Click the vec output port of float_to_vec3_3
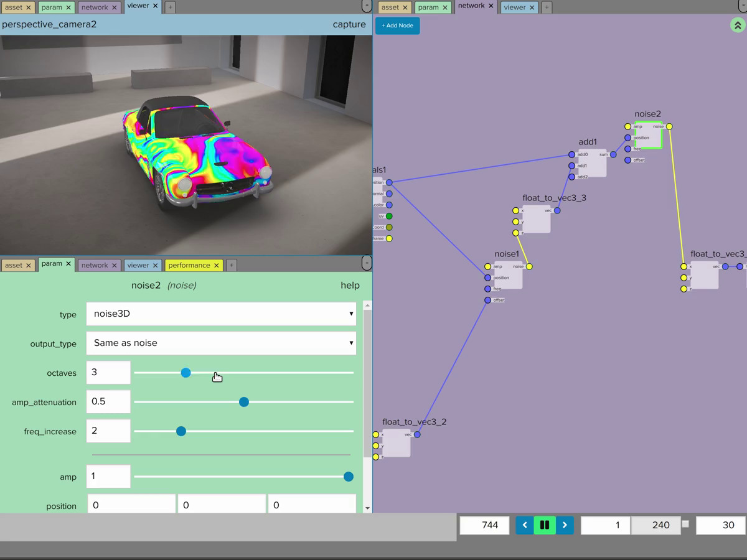This screenshot has width=747, height=560. (557, 210)
